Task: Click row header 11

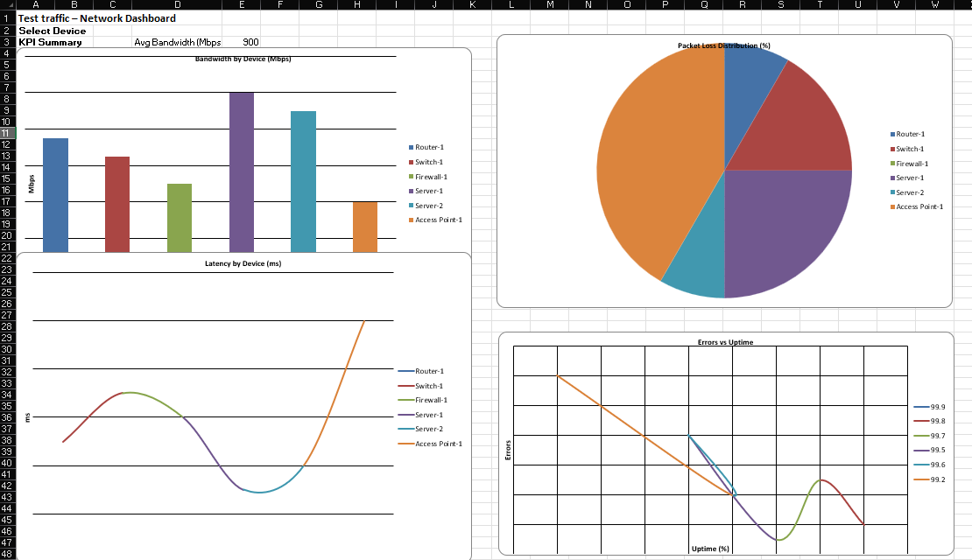Action: pos(8,132)
